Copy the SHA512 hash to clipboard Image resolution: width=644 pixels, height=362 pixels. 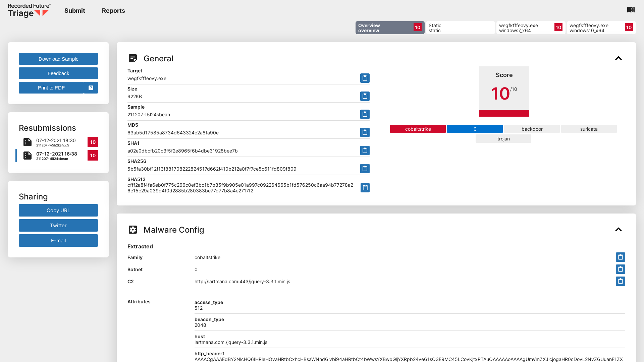click(365, 188)
